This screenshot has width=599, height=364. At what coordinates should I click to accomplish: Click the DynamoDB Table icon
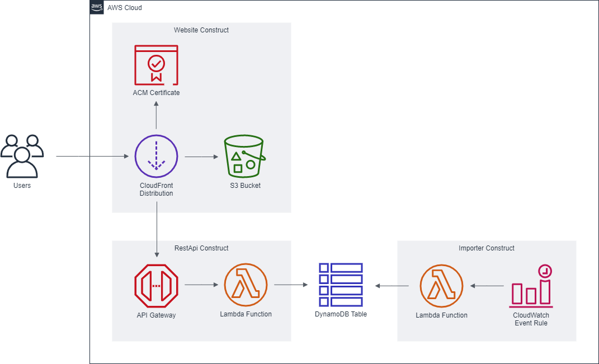click(341, 285)
